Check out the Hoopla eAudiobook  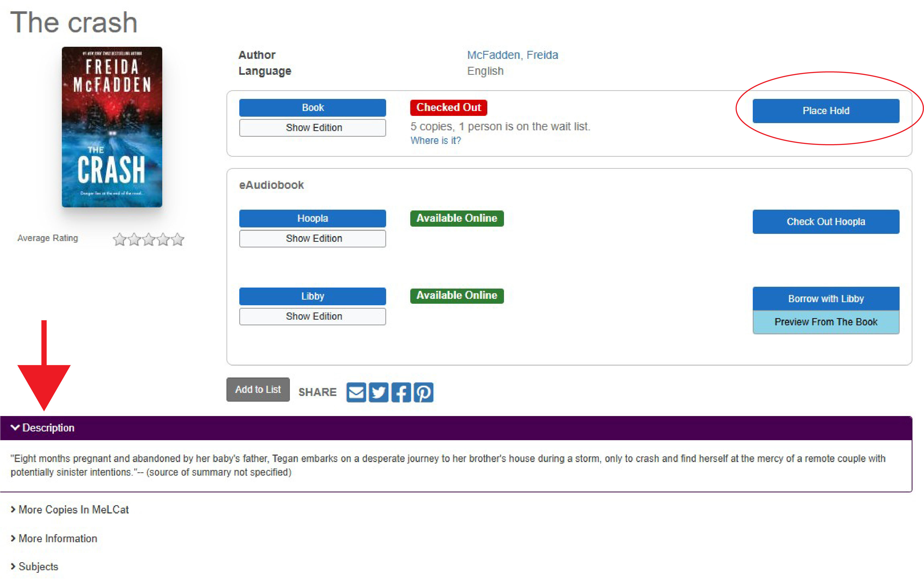tap(826, 222)
